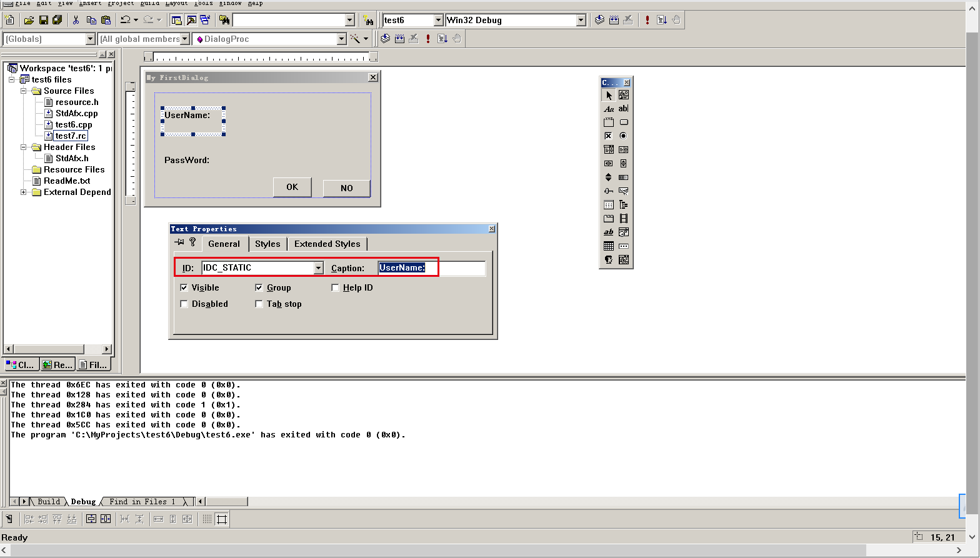Screen dimensions: 980x558
Task: Open the Undo history dropdown arrow
Action: (136, 20)
